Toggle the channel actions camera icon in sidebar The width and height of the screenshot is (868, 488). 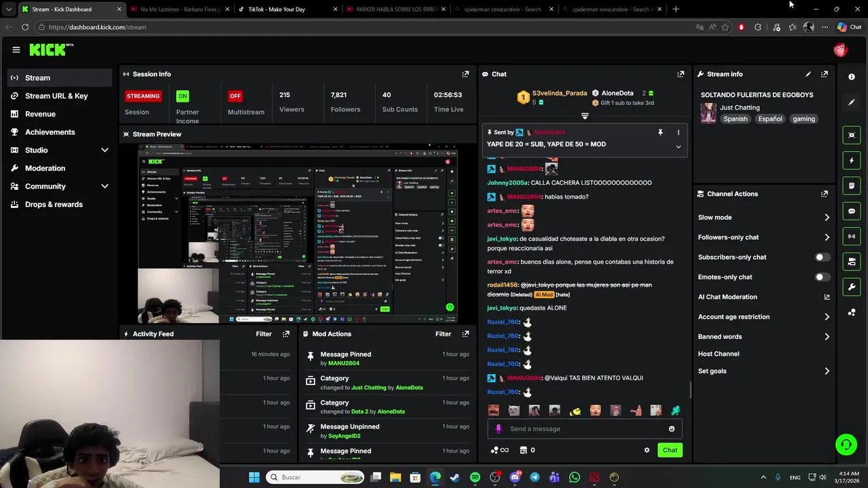pyautogui.click(x=852, y=262)
